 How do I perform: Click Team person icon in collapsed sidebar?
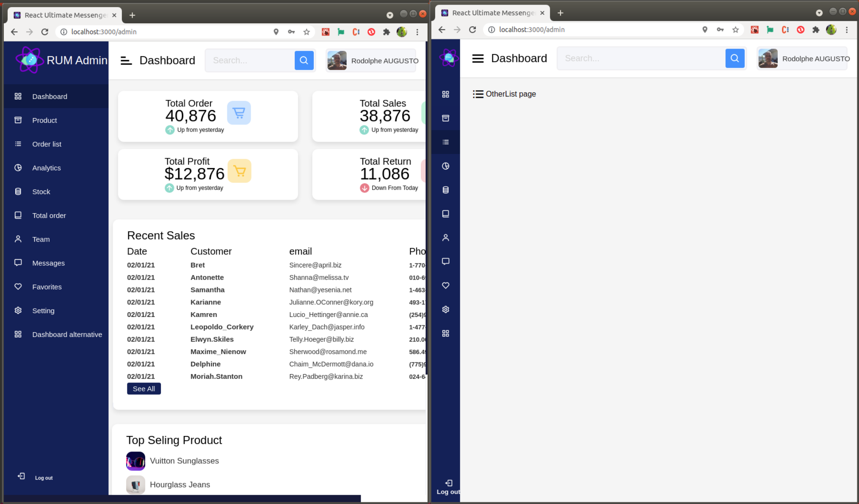445,238
